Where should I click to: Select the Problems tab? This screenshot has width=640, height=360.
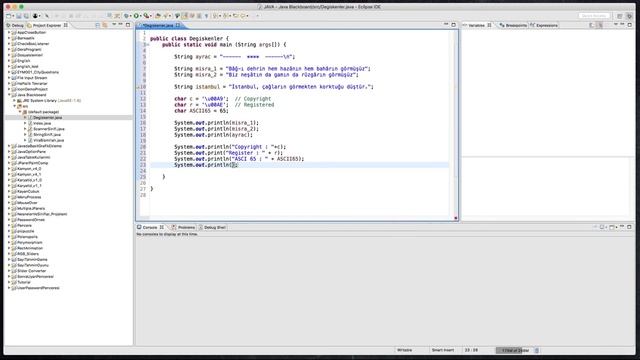(183, 227)
